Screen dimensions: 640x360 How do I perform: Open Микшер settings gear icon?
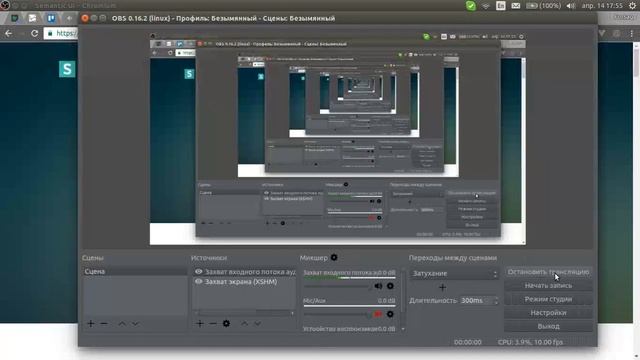[x=334, y=258]
